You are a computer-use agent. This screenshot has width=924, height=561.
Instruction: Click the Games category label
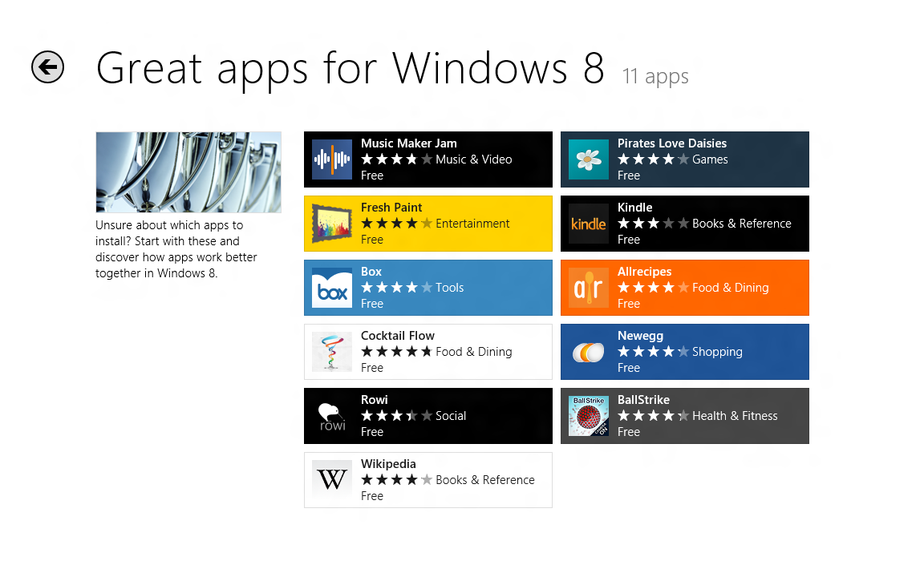click(710, 159)
